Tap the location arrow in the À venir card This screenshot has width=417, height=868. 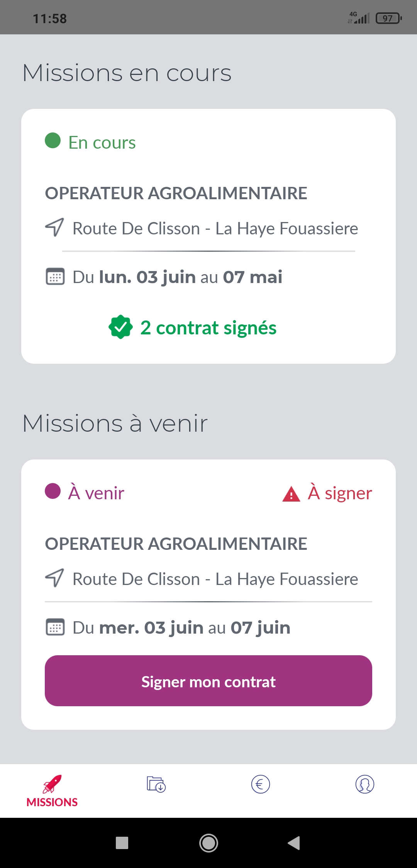[x=54, y=578]
